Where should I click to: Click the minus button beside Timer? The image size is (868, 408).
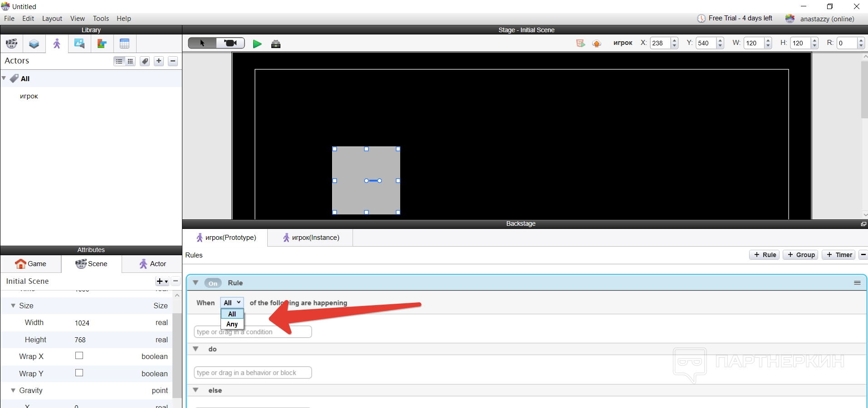(x=863, y=255)
